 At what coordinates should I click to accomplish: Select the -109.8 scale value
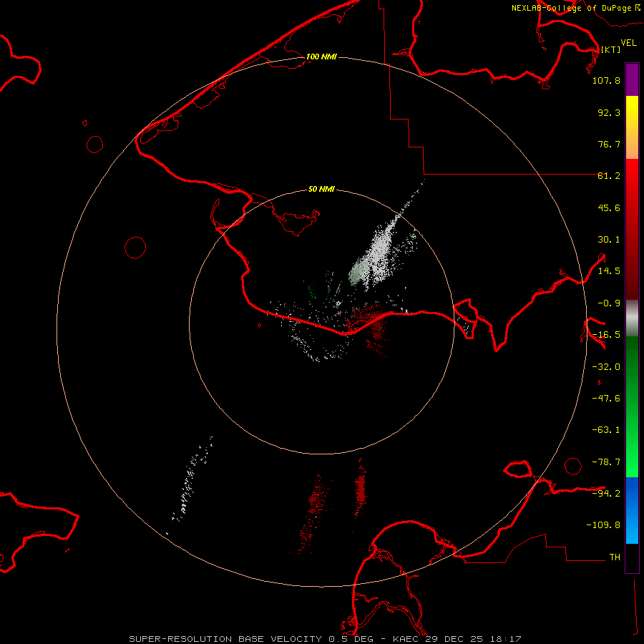click(x=603, y=525)
